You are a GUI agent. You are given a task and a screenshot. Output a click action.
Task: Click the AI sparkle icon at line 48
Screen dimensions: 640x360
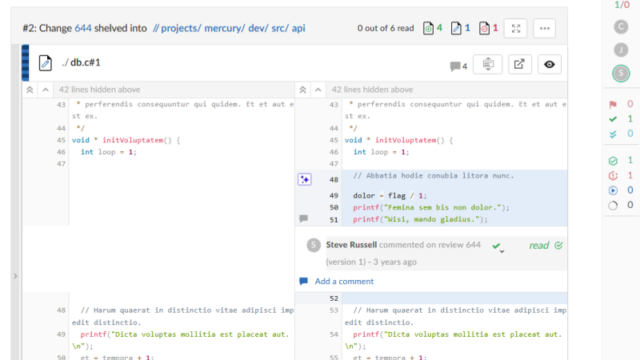coord(304,179)
